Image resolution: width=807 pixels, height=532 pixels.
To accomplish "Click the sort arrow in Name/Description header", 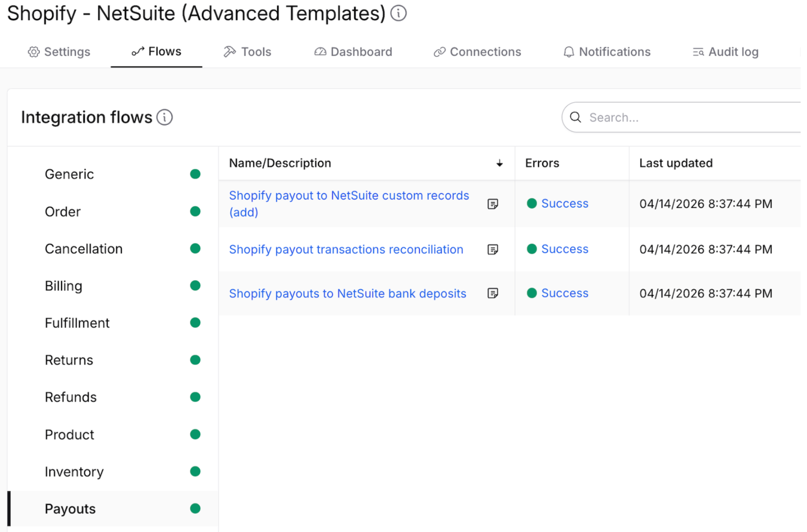I will click(x=499, y=163).
